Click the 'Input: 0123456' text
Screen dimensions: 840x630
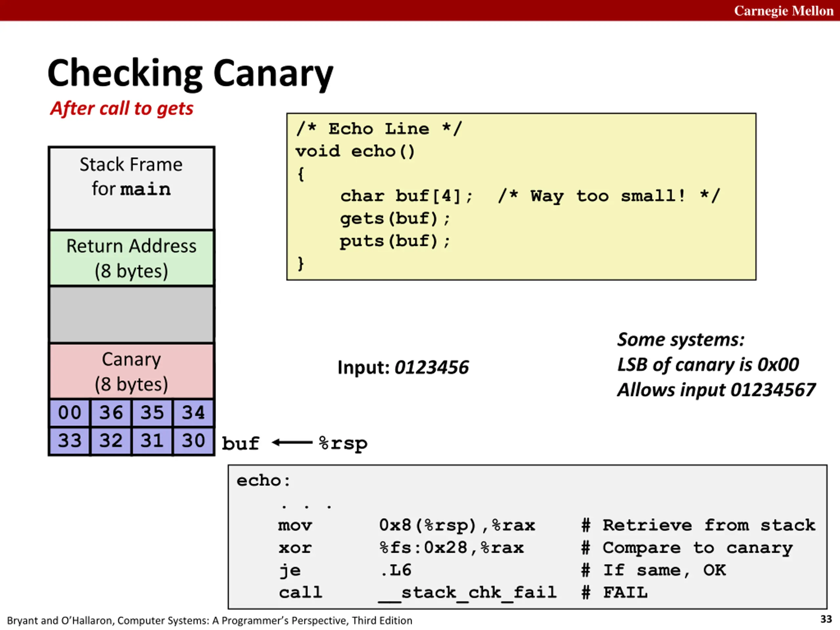[x=403, y=367]
